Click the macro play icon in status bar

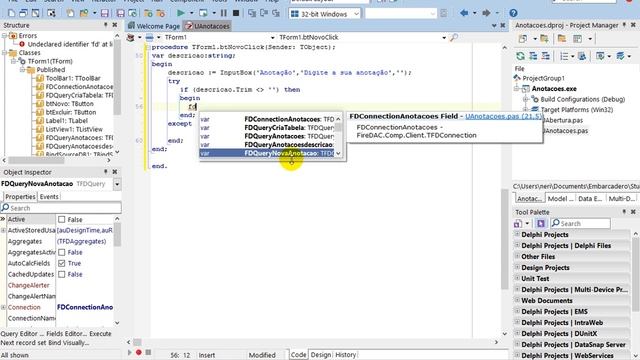tap(130, 352)
